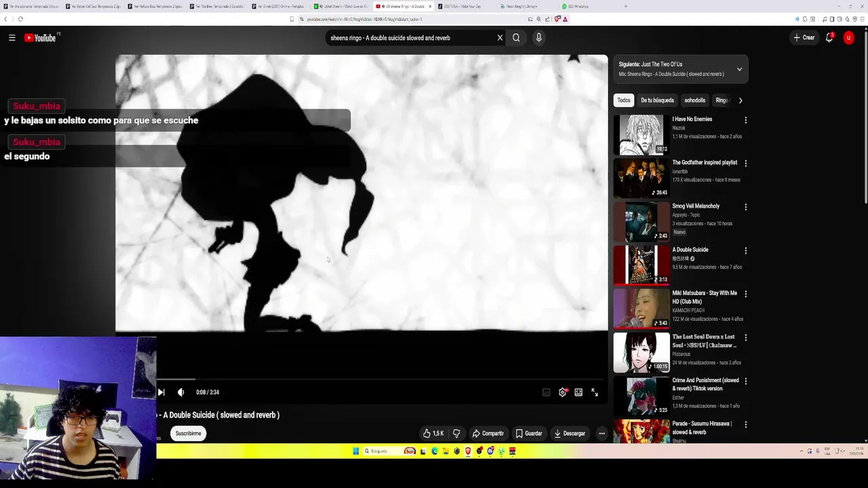This screenshot has height=488, width=868.
Task: Go to the YouTube home logo
Action: [x=42, y=38]
